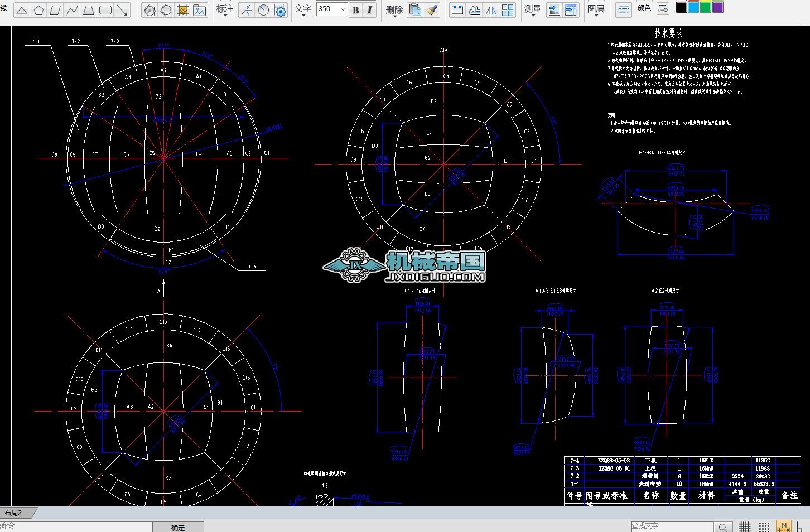Click the XY coordinate dimension icon
The width and height of the screenshot is (810, 532).
tap(247, 10)
